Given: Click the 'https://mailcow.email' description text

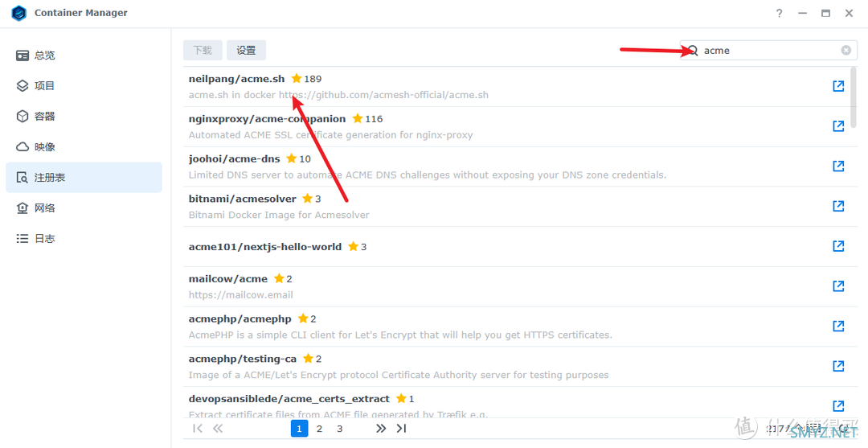Looking at the screenshot, I should click(241, 294).
